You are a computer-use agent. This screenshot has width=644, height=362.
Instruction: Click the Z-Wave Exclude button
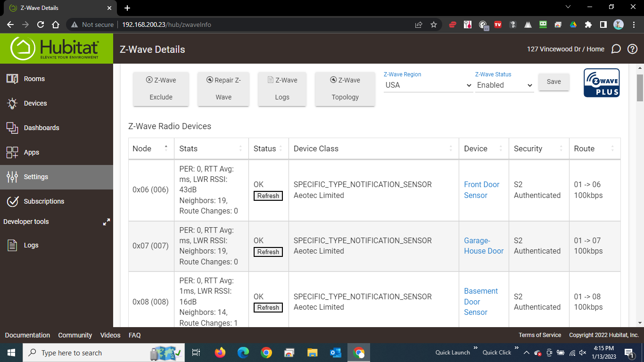161,89
